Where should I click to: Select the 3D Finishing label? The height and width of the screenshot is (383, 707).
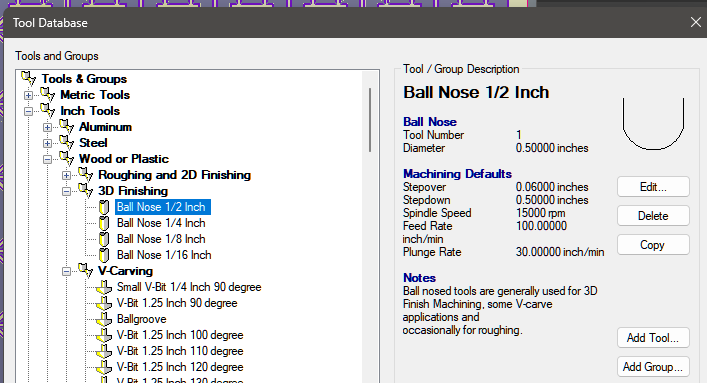(x=133, y=191)
